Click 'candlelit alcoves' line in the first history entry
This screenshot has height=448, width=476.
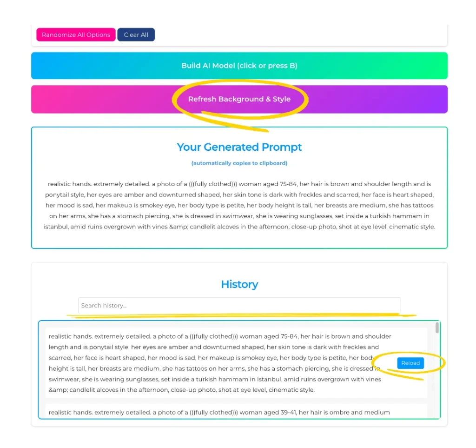(x=182, y=390)
